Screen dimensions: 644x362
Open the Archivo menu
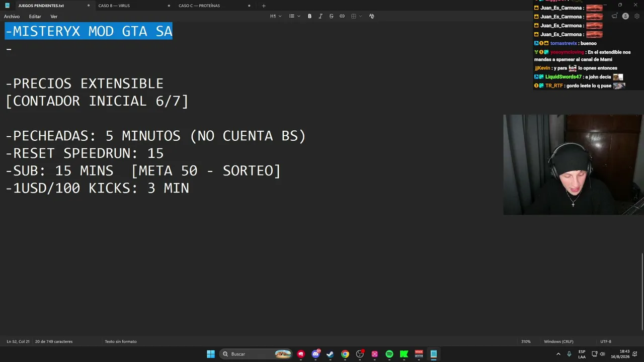point(12,17)
